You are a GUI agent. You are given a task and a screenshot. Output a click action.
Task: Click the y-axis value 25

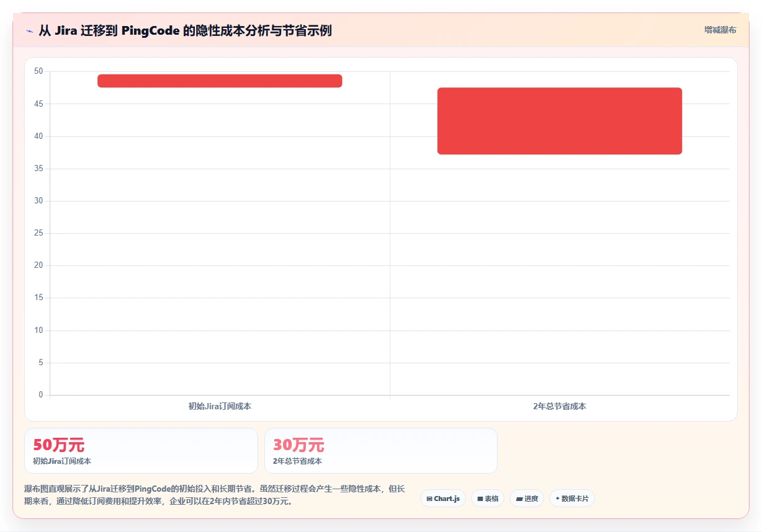38,233
